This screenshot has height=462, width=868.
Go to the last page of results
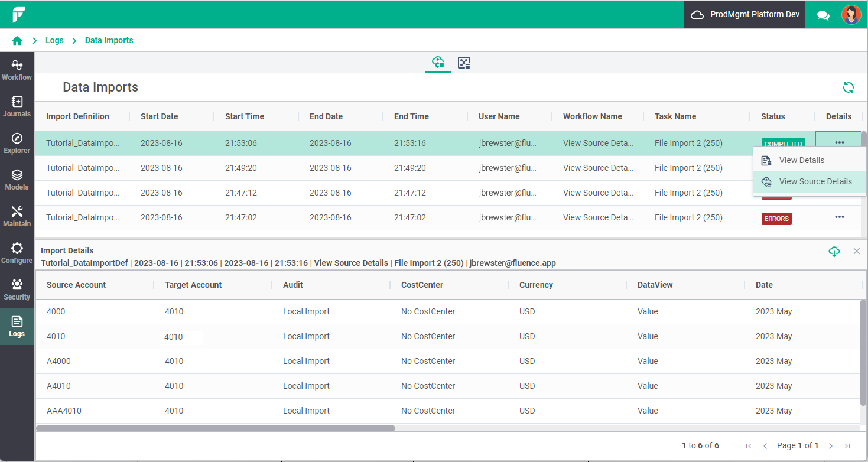click(847, 446)
